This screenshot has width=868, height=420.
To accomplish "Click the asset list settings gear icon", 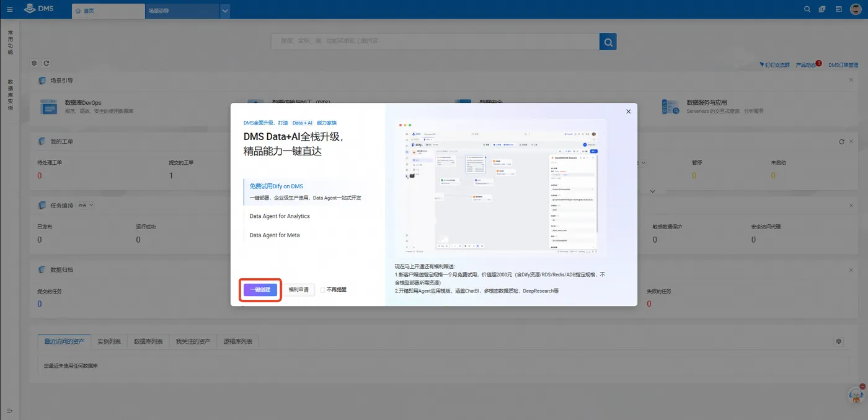I will [839, 341].
